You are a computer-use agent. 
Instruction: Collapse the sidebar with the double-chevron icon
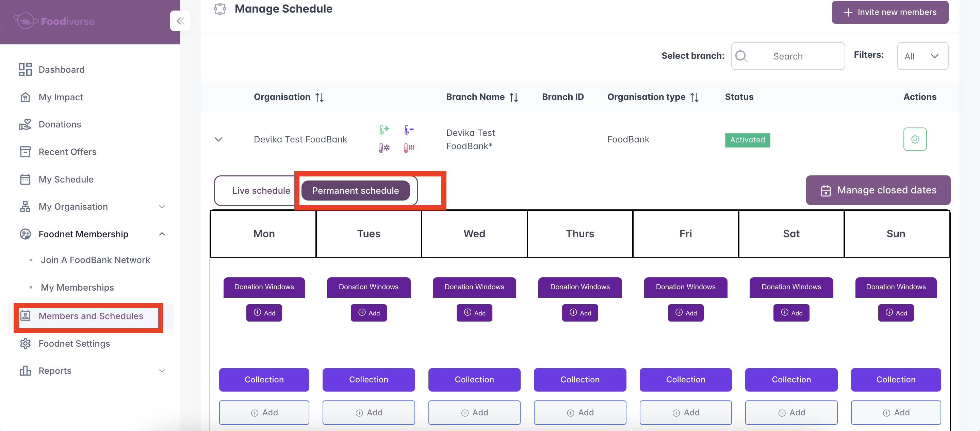(180, 21)
